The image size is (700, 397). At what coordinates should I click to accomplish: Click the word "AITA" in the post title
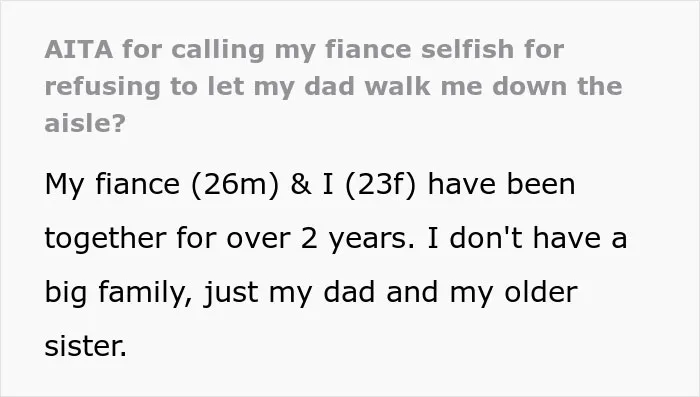click(x=79, y=49)
